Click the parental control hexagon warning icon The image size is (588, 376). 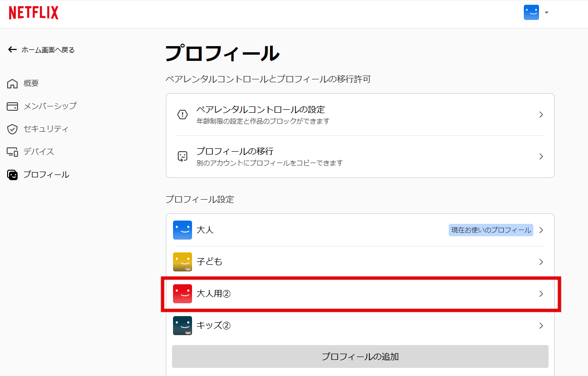(183, 115)
